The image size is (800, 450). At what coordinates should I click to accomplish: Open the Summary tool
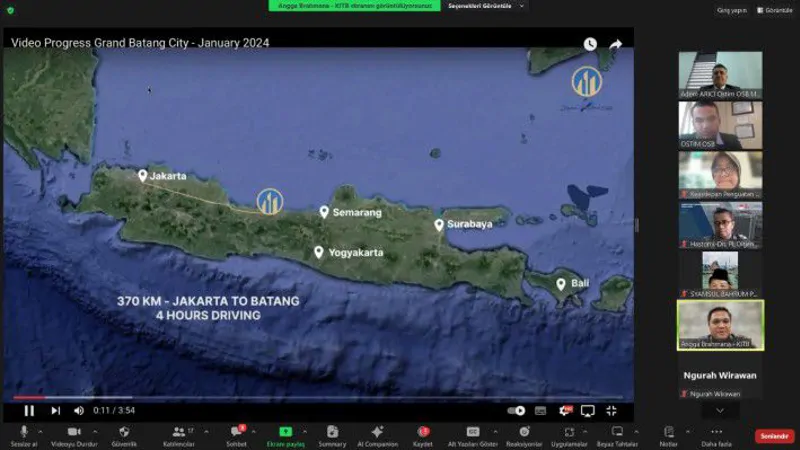(332, 436)
